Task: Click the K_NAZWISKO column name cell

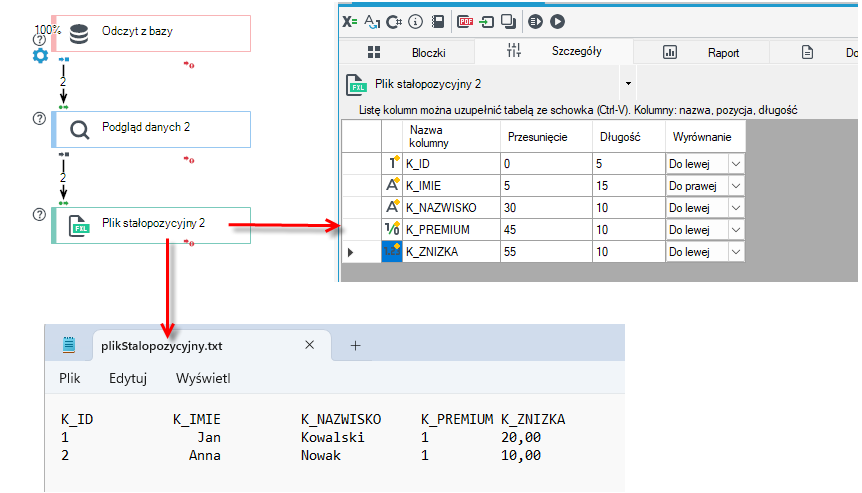Action: point(452,208)
